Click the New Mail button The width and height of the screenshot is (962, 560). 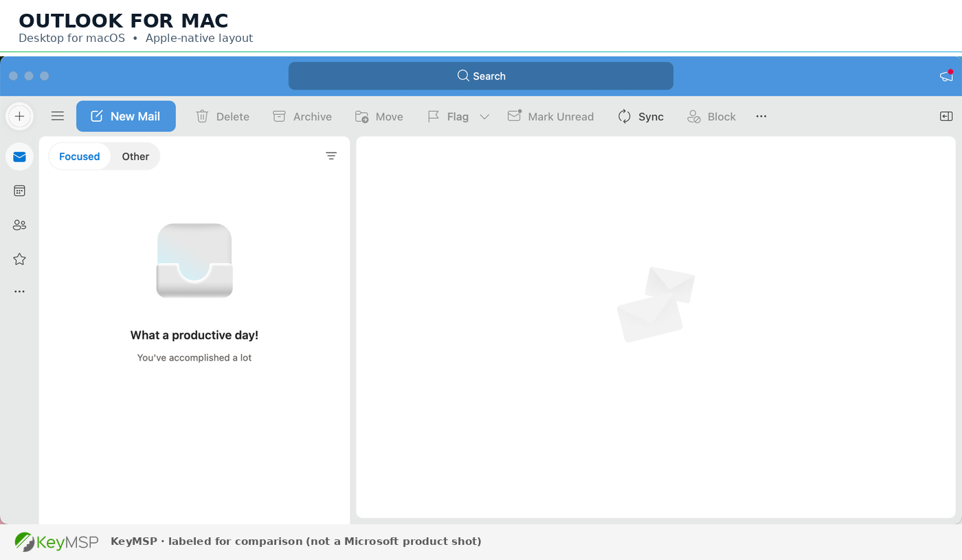[126, 116]
